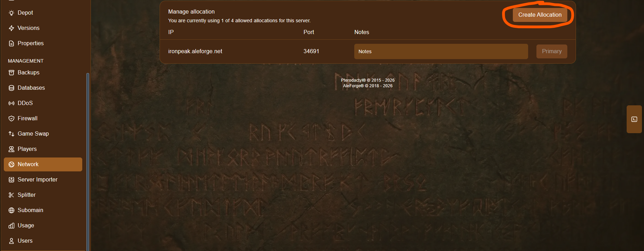This screenshot has height=251, width=644.
Task: Click the Players people icon
Action: pyautogui.click(x=11, y=149)
